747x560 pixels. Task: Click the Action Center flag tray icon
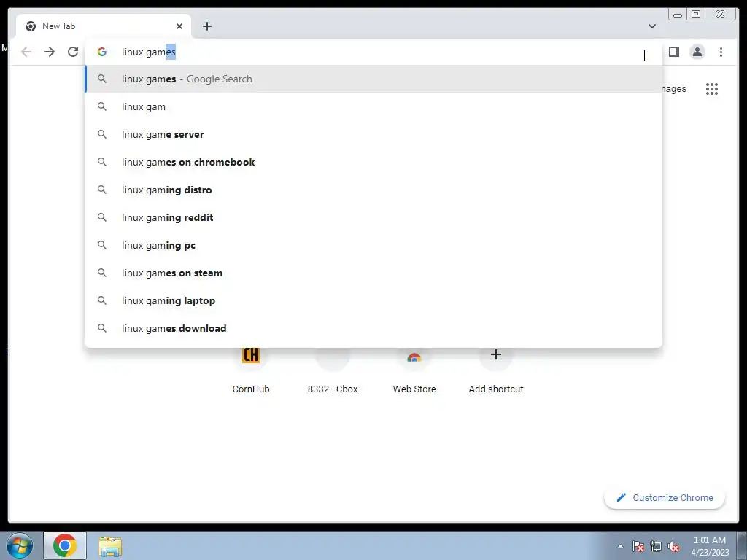tap(638, 547)
